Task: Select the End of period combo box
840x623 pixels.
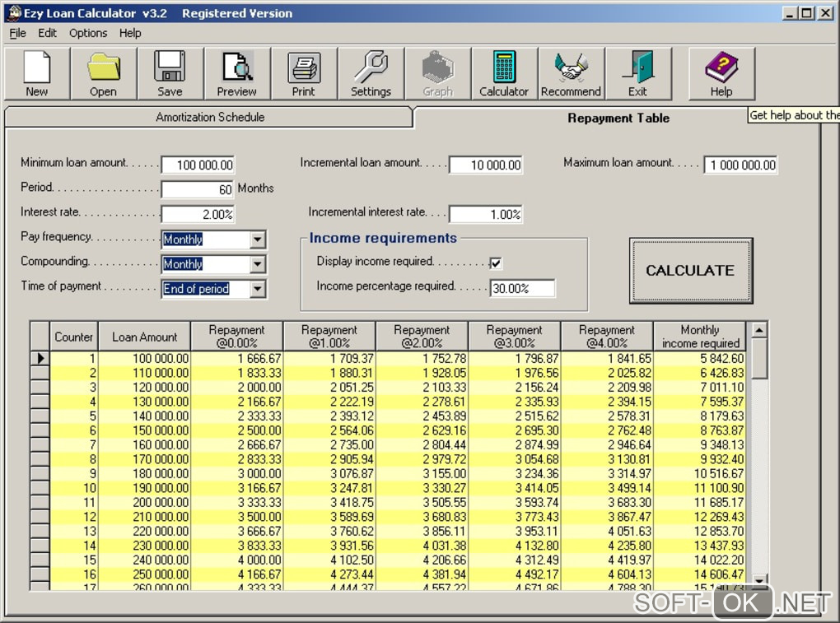Action: click(214, 289)
